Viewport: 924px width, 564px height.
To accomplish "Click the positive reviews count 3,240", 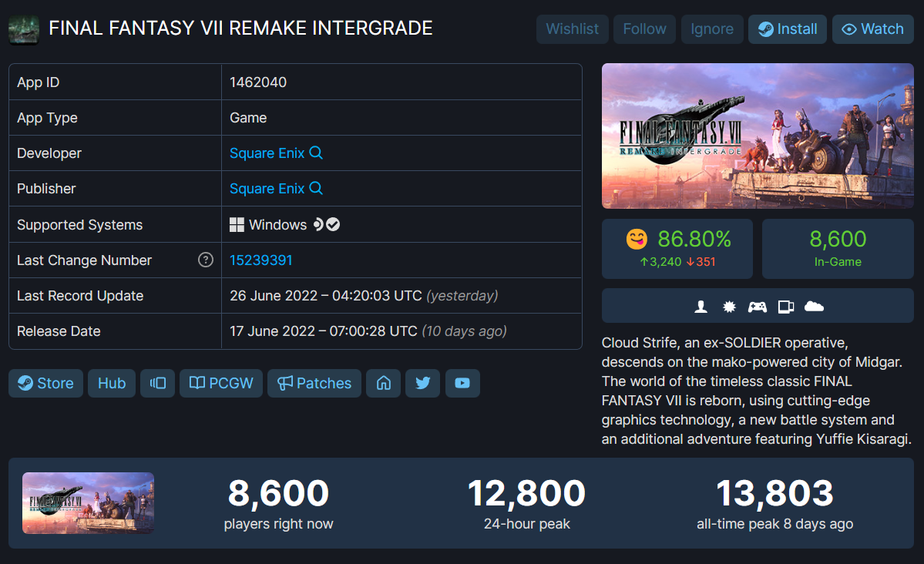I will (x=660, y=262).
